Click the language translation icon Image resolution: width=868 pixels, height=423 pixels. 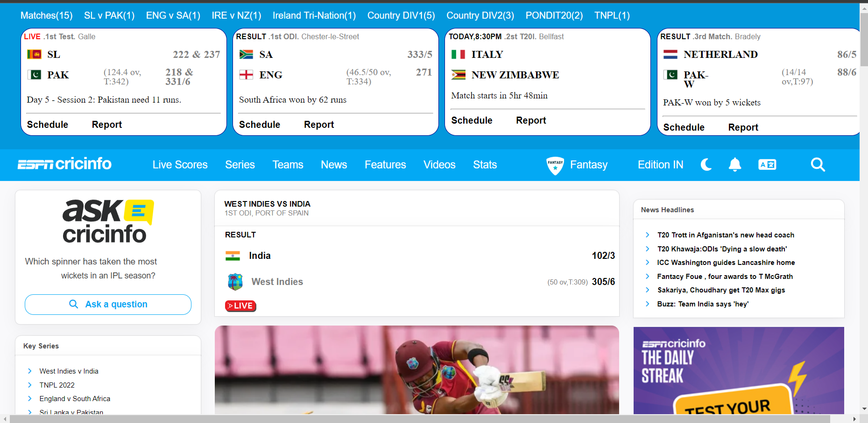[x=767, y=165]
